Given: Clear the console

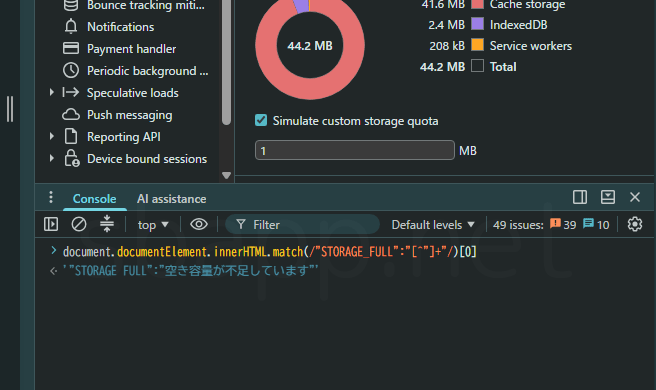Looking at the screenshot, I should [79, 224].
